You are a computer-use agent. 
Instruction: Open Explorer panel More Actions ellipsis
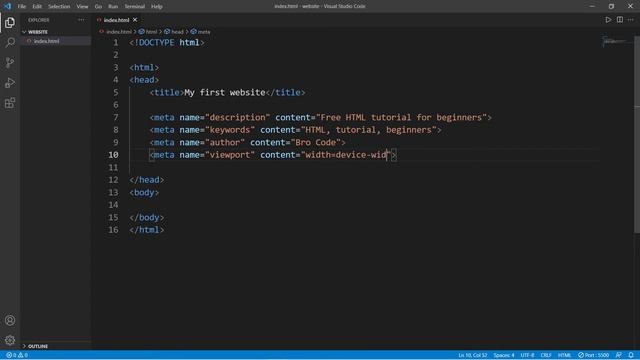click(82, 20)
